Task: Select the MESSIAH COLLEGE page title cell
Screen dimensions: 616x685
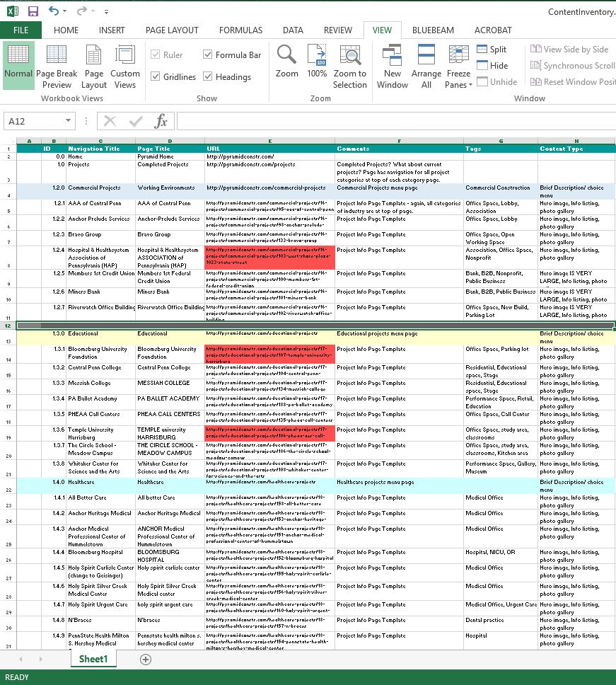Action: pyautogui.click(x=170, y=386)
